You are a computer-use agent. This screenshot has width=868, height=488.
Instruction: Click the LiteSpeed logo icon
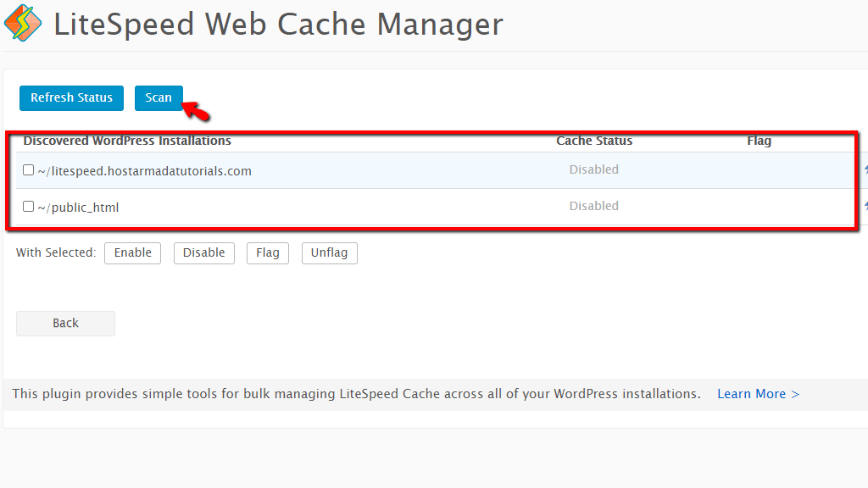pyautogui.click(x=23, y=23)
